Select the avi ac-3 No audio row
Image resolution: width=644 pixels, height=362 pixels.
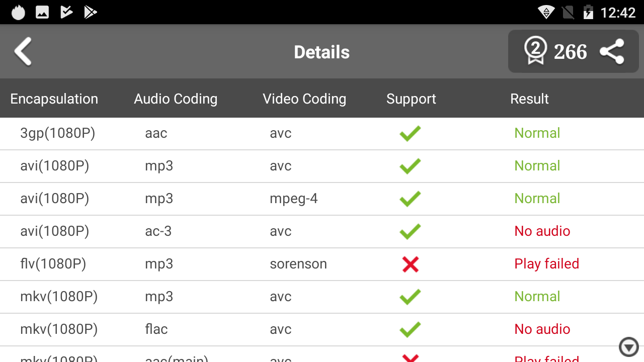[x=322, y=231]
